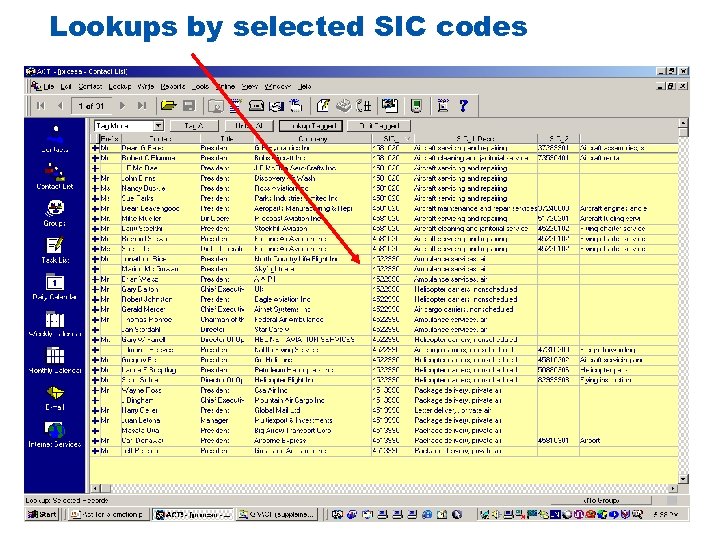Switch to ACT! taskbar button
The height and width of the screenshot is (540, 720).
(193, 515)
